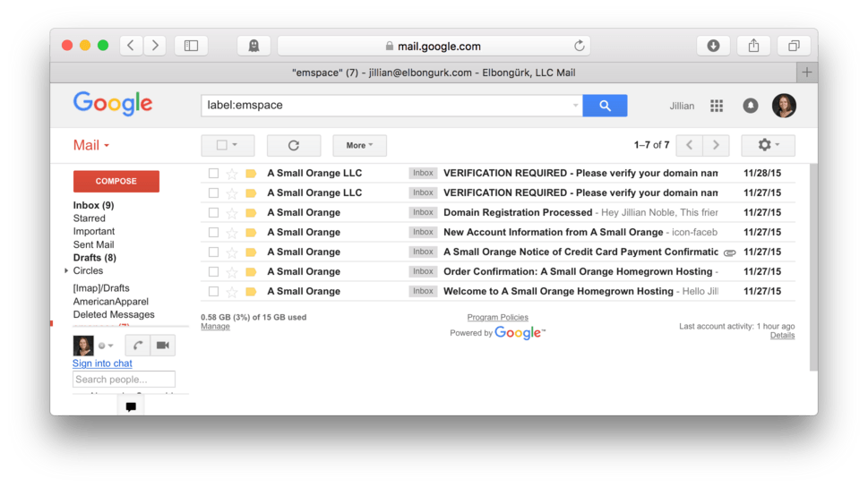Open account activity Details link
The height and width of the screenshot is (487, 868).
pyautogui.click(x=782, y=336)
